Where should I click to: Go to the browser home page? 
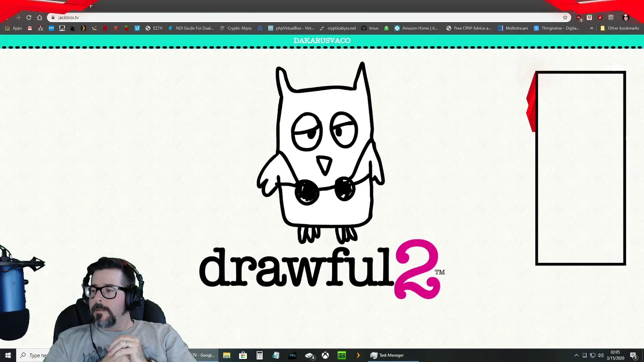pos(39,18)
